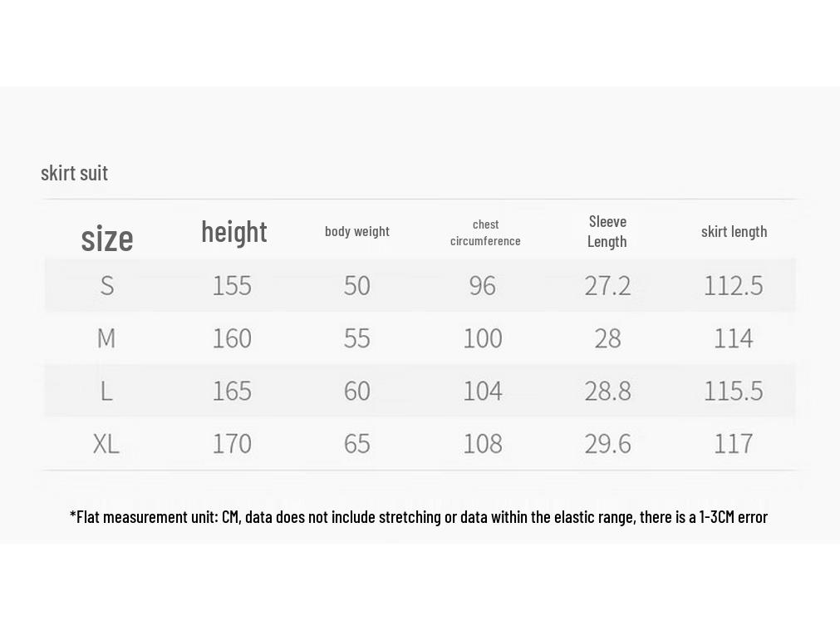Click the skirt length value 112.5
The width and height of the screenshot is (840, 631).
click(x=734, y=285)
